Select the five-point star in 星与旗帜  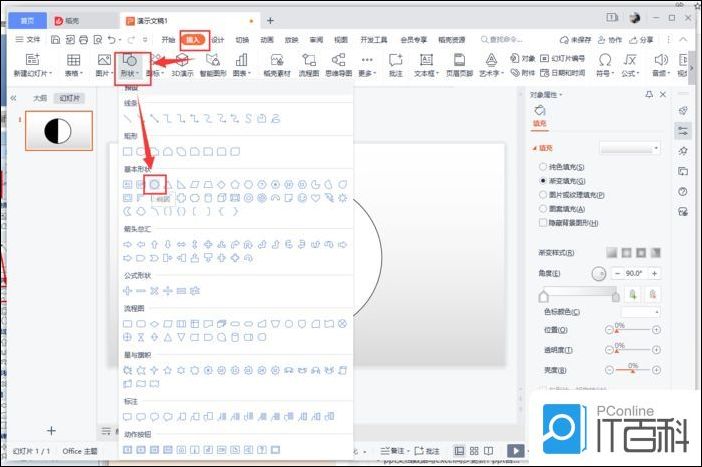[168, 370]
